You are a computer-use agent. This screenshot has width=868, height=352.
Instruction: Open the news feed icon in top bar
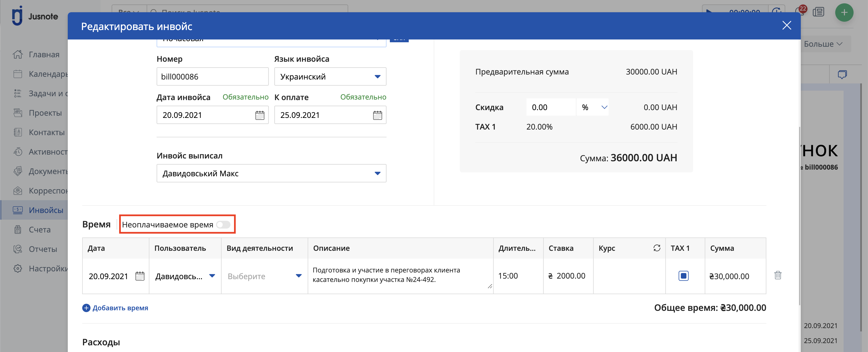(819, 12)
